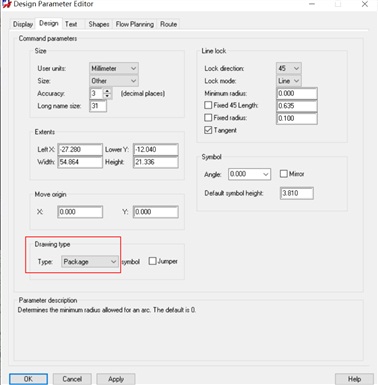Click the Left X extents field
The image size is (378, 385).
pyautogui.click(x=80, y=150)
